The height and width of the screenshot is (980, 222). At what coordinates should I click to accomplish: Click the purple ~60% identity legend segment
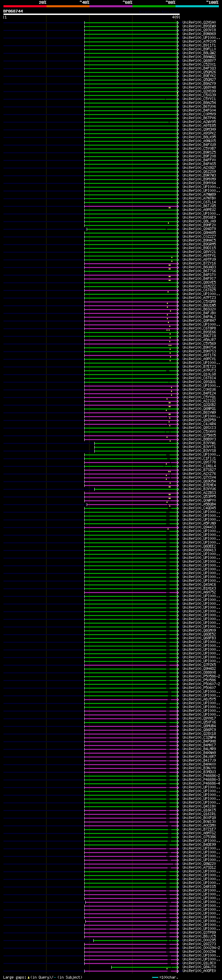coord(111,6)
